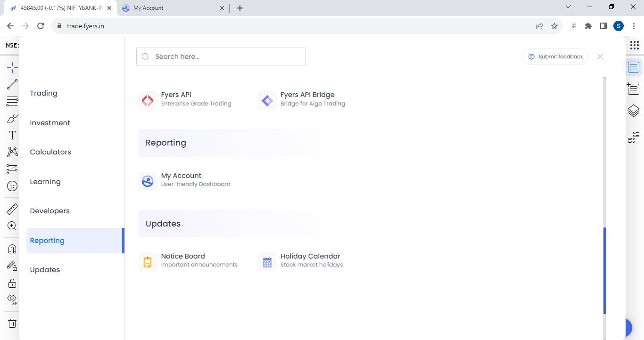Click Reporting section heading
644x340 pixels.
(x=166, y=143)
